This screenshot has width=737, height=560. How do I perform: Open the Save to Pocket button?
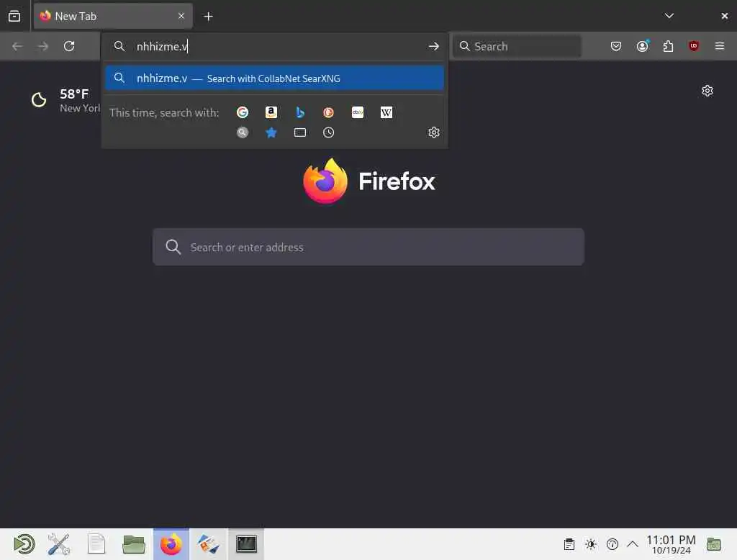[616, 46]
